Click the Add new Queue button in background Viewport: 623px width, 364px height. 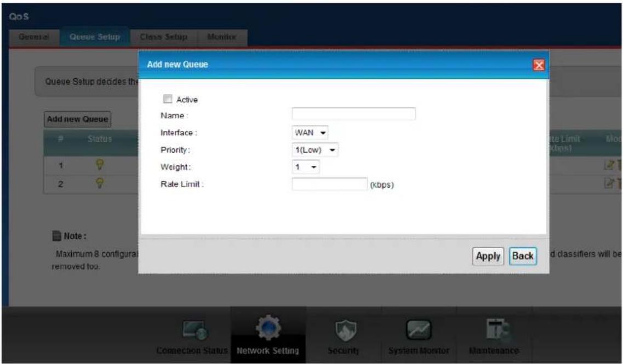click(x=77, y=119)
